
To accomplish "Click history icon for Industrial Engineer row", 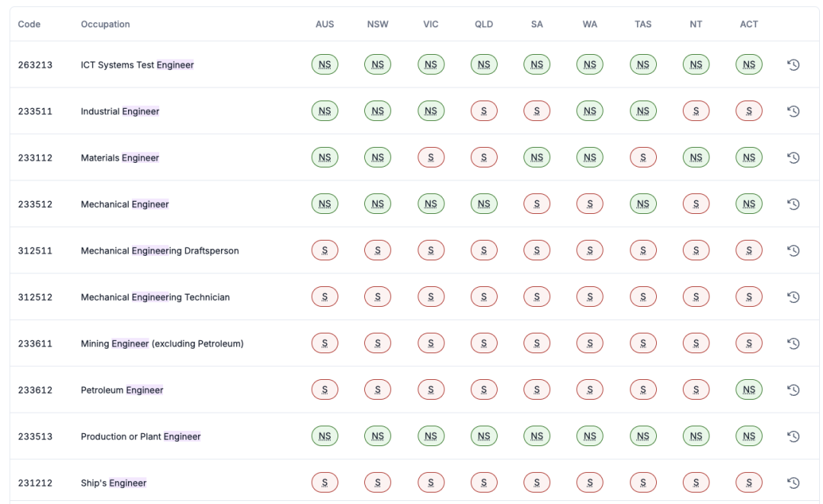I will (x=793, y=111).
